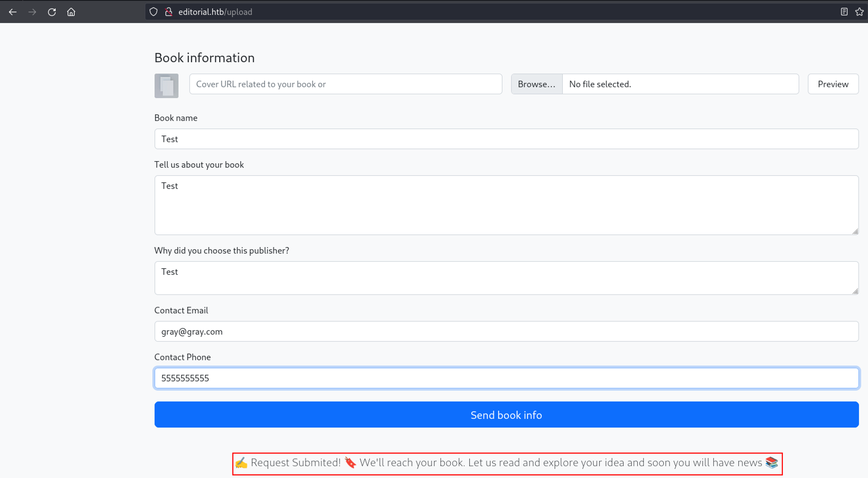The width and height of the screenshot is (868, 478).
Task: Click the browser back arrow
Action: (x=13, y=12)
